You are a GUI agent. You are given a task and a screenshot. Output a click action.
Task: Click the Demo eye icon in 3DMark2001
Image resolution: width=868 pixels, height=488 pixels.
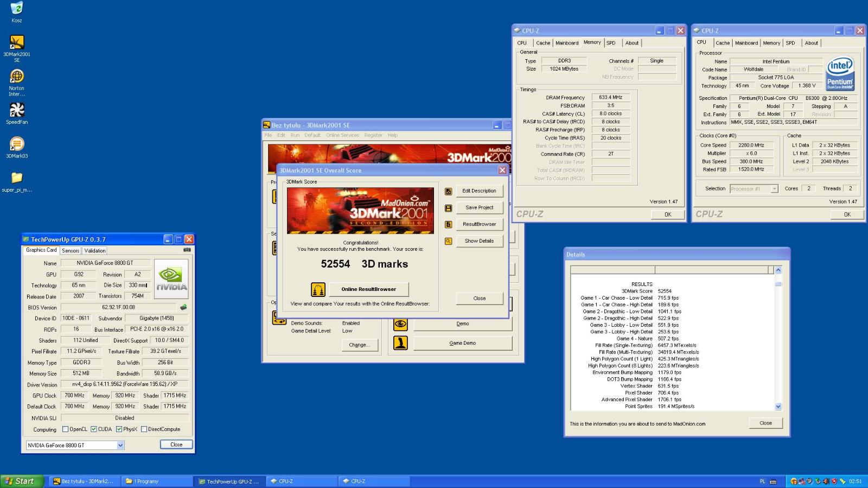400,324
